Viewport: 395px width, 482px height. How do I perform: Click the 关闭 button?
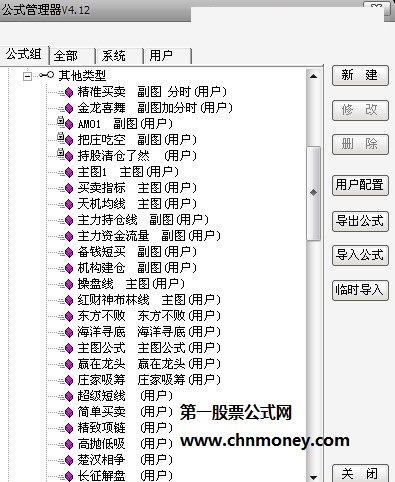pos(360,473)
